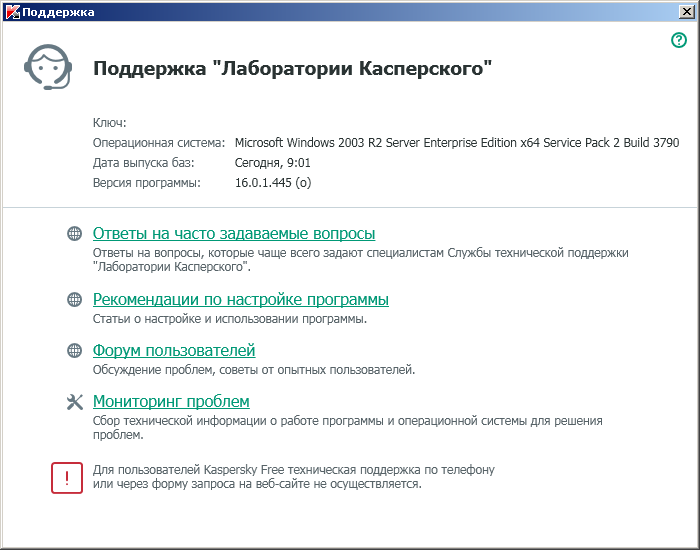Click the "Сбор технической информации" description text

click(348, 428)
